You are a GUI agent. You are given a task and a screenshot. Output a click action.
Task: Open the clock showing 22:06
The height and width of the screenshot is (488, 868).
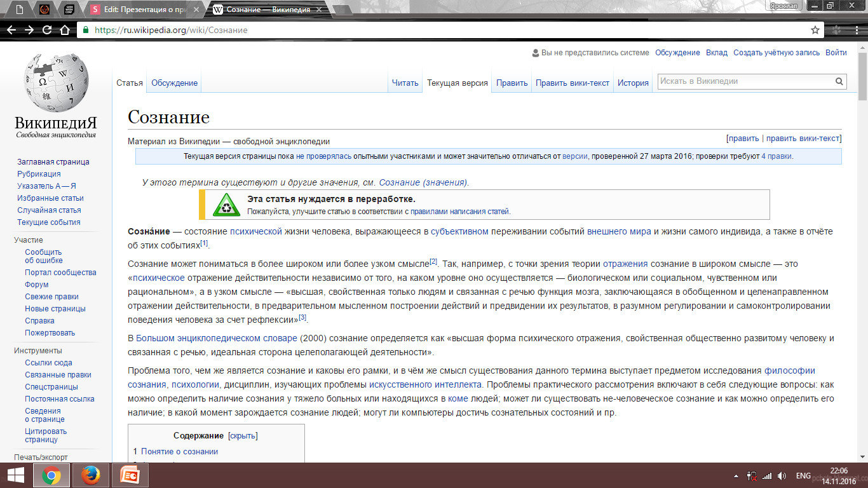839,475
